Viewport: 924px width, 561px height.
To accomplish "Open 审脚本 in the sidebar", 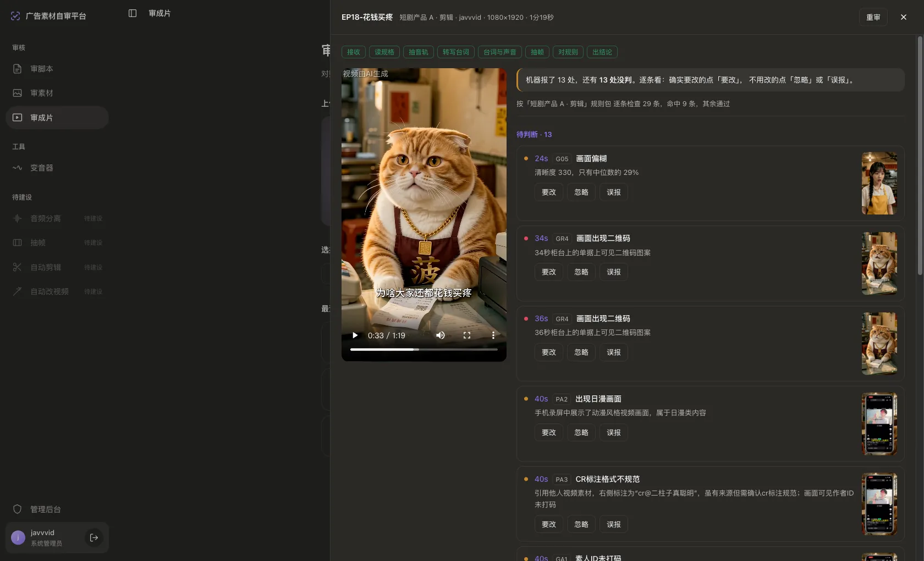I will click(x=57, y=69).
